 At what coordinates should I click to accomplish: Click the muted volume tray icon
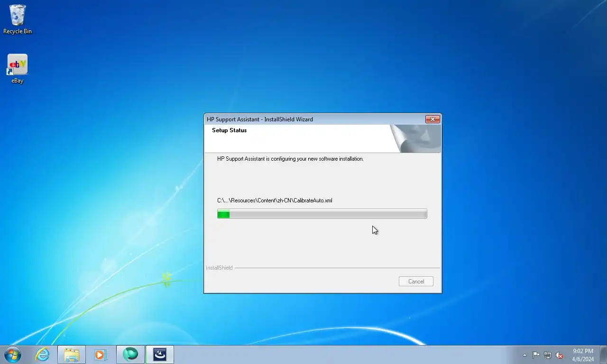point(559,355)
